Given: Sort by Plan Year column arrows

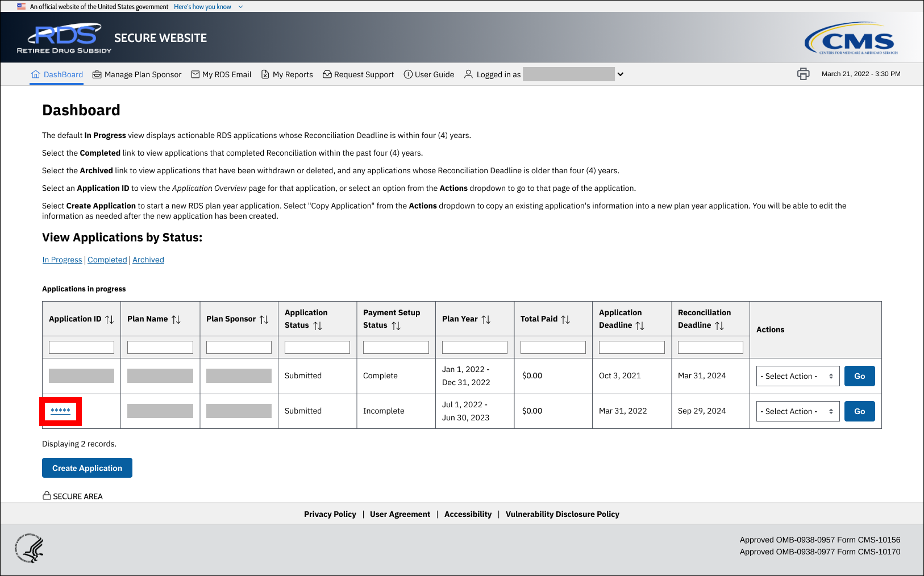Looking at the screenshot, I should click(486, 319).
